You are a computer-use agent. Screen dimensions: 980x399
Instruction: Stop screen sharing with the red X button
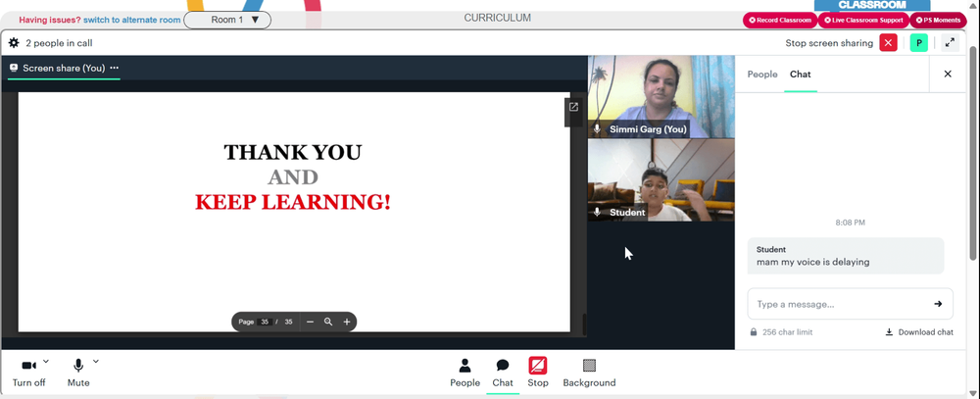pos(888,42)
